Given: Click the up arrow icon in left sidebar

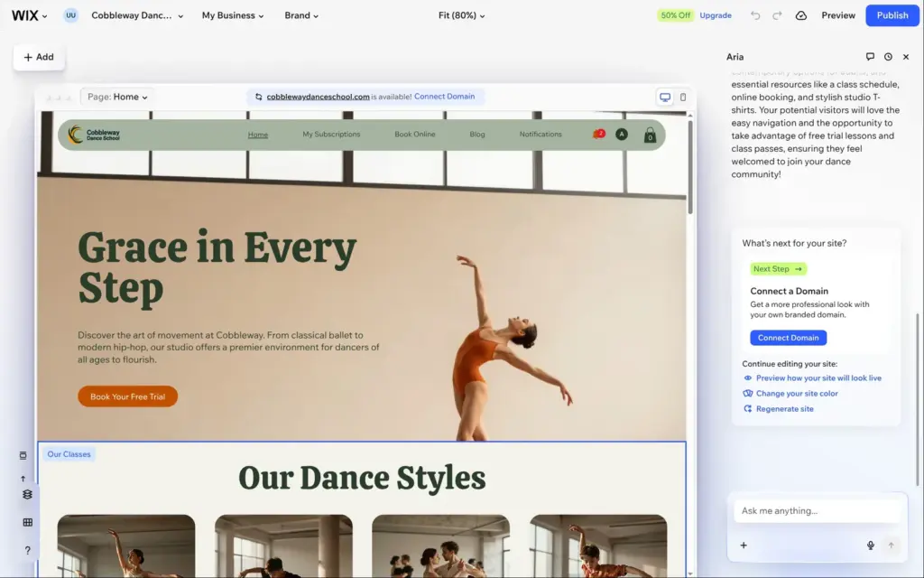Looking at the screenshot, I should 23,479.
